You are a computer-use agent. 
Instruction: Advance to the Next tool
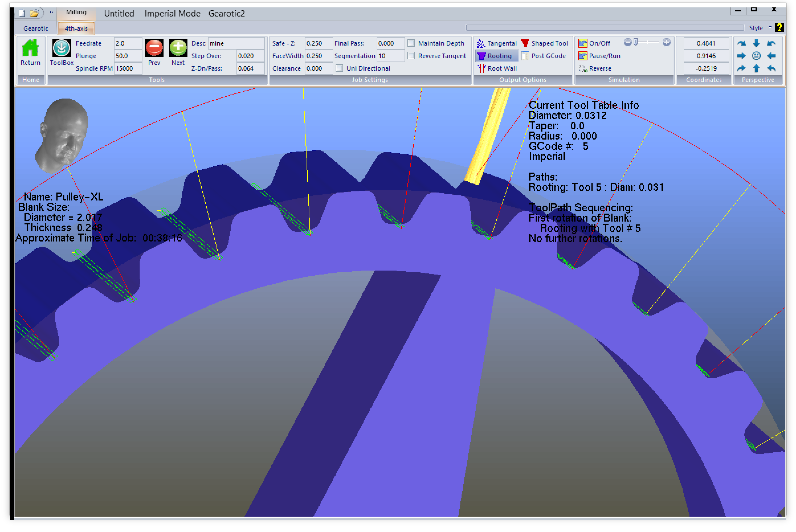tap(178, 48)
